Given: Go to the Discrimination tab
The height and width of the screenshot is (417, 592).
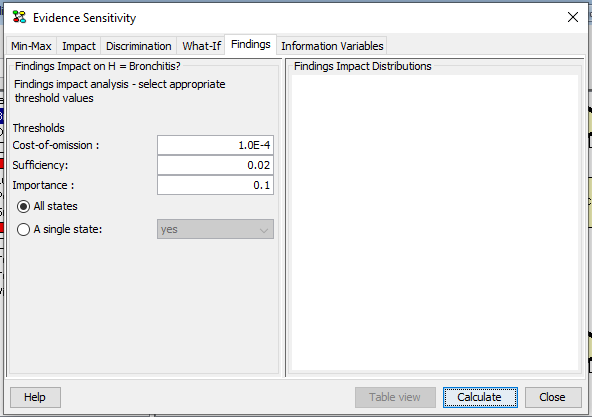Looking at the screenshot, I should click(x=139, y=46).
